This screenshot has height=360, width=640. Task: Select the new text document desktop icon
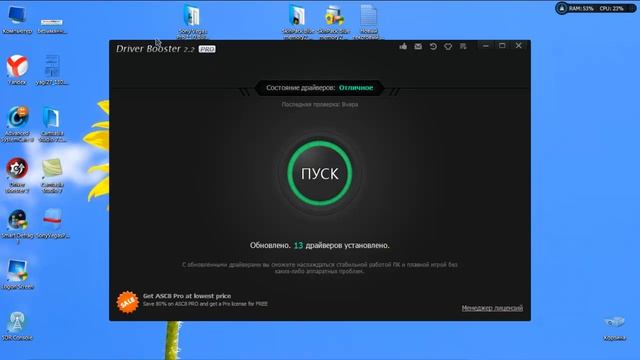[368, 21]
